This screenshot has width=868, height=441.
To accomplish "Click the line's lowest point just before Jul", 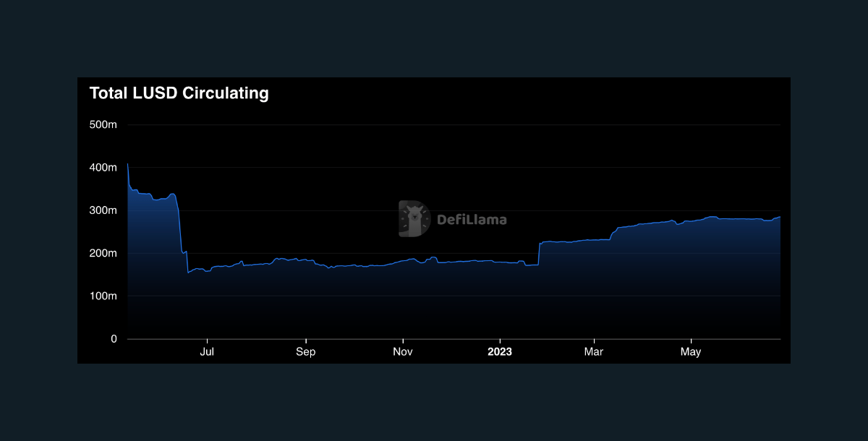I will (188, 273).
